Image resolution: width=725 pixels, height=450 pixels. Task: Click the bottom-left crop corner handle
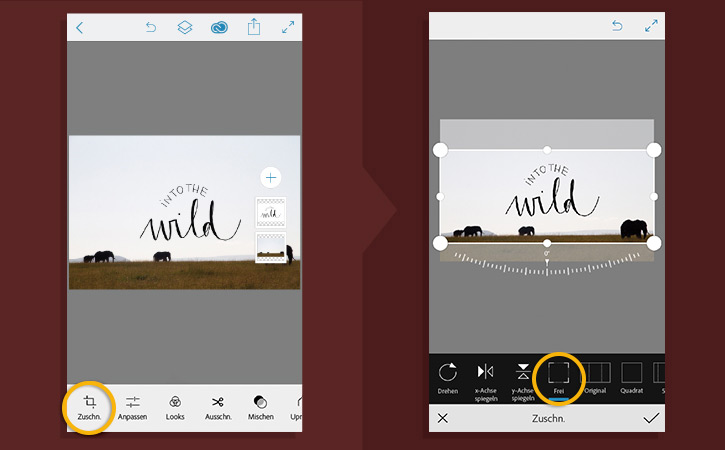point(440,243)
